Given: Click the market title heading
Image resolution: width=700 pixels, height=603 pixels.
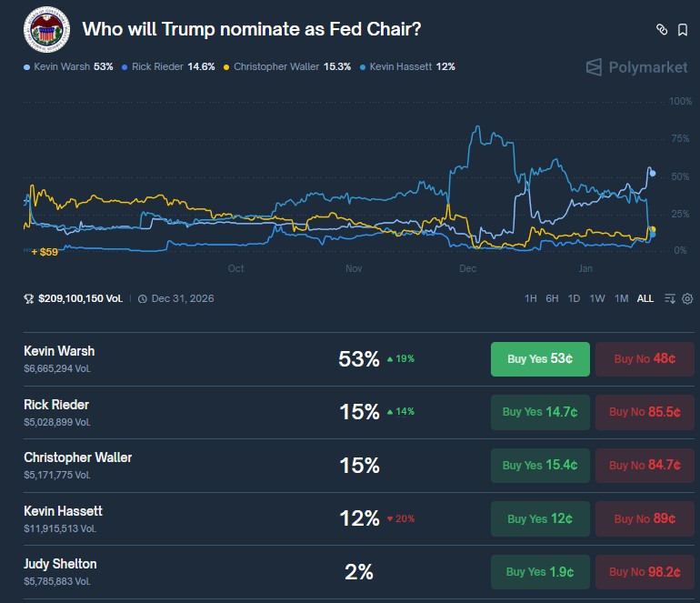Looking at the screenshot, I should coord(251,28).
